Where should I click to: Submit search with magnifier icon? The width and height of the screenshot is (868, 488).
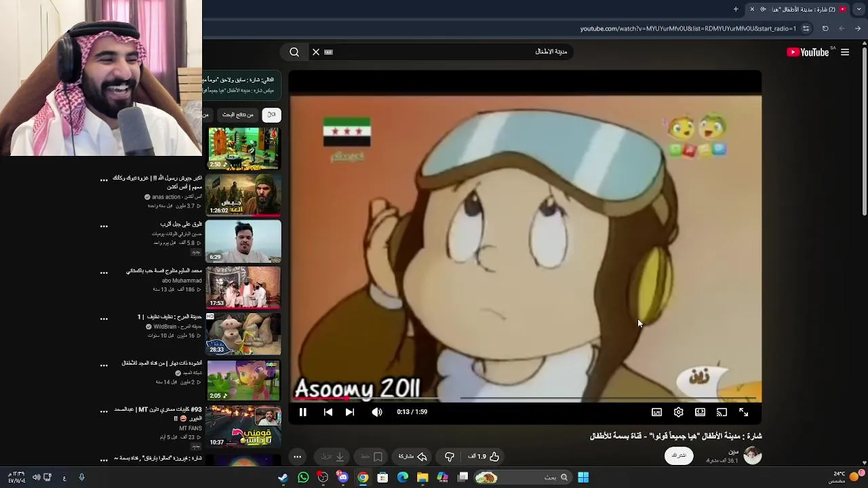[x=294, y=52]
